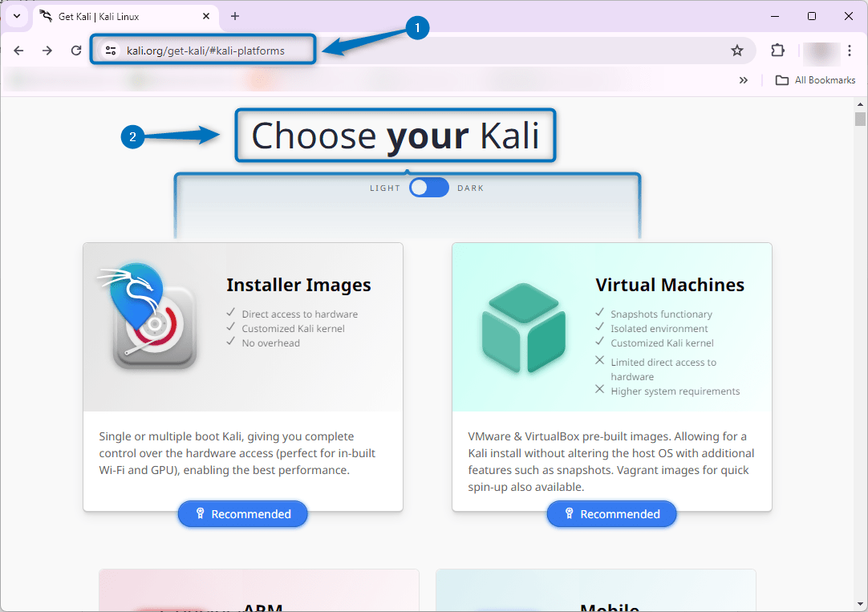Reload the current page
868x612 pixels.
coord(76,50)
